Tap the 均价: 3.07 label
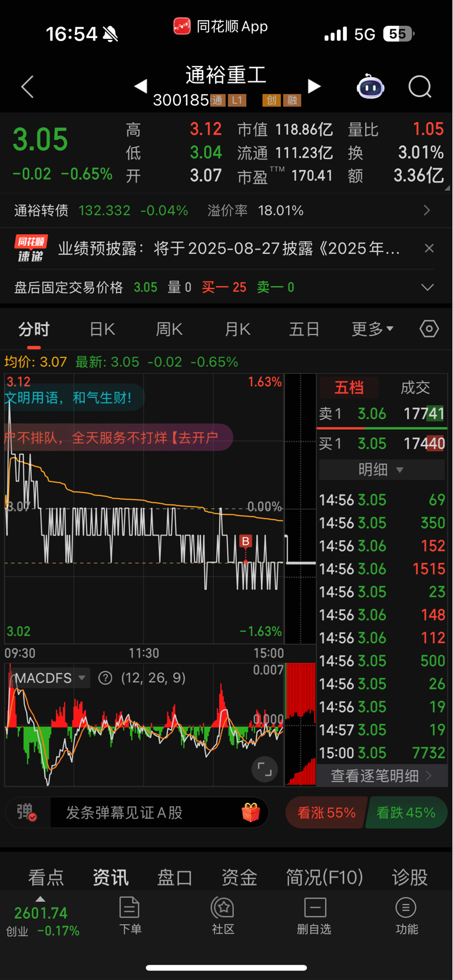453x980 pixels. point(35,362)
